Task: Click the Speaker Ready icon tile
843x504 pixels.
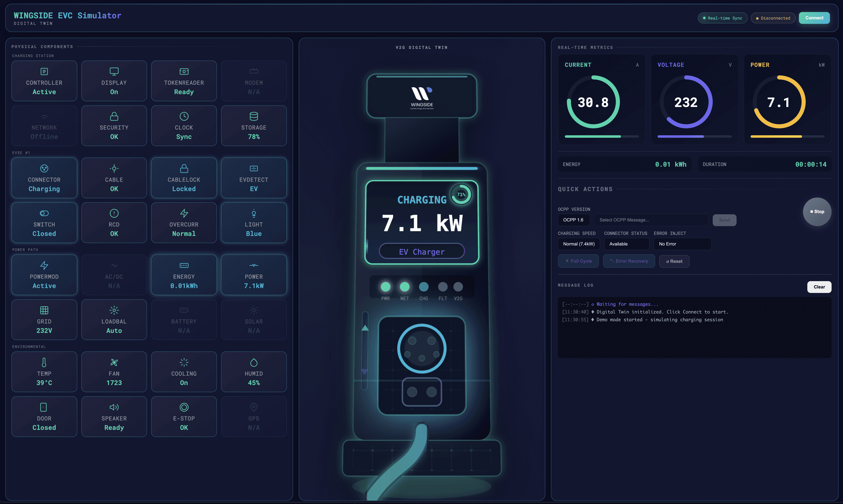Action: click(x=114, y=407)
